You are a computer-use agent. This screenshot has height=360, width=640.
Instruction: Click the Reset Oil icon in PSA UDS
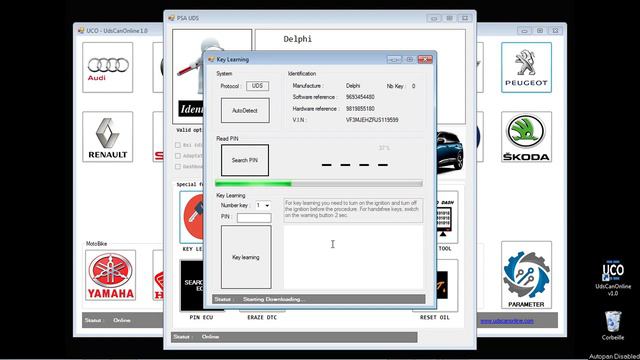click(447, 285)
